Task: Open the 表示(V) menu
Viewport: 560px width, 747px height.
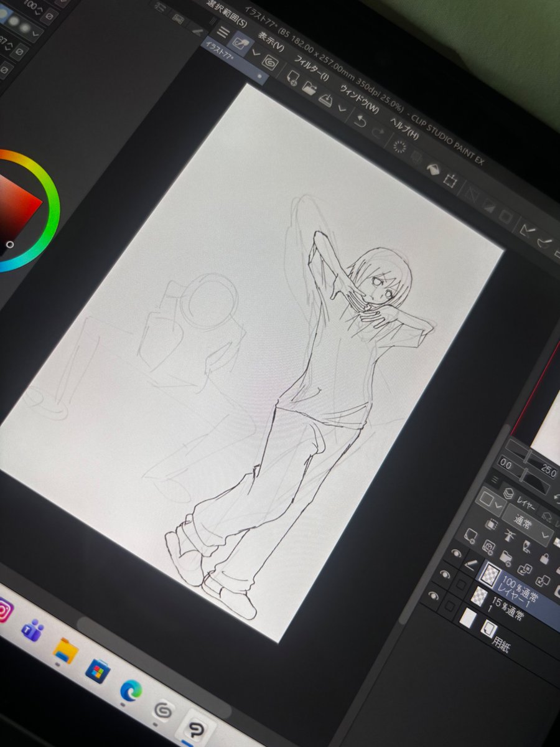Action: [x=271, y=42]
